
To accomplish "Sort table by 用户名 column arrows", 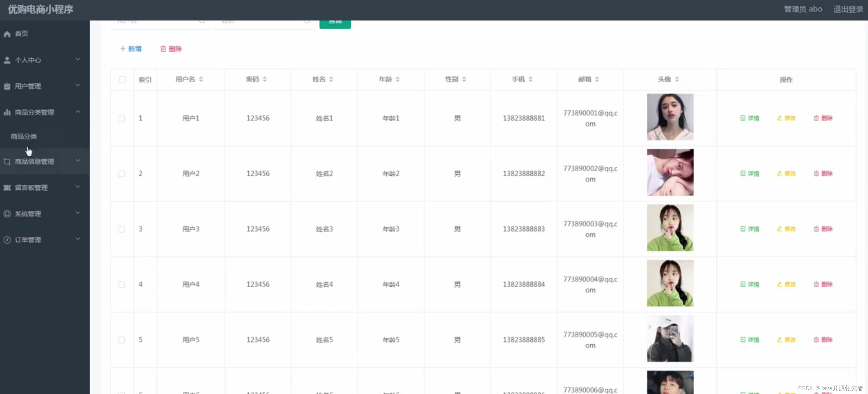I will click(x=201, y=79).
